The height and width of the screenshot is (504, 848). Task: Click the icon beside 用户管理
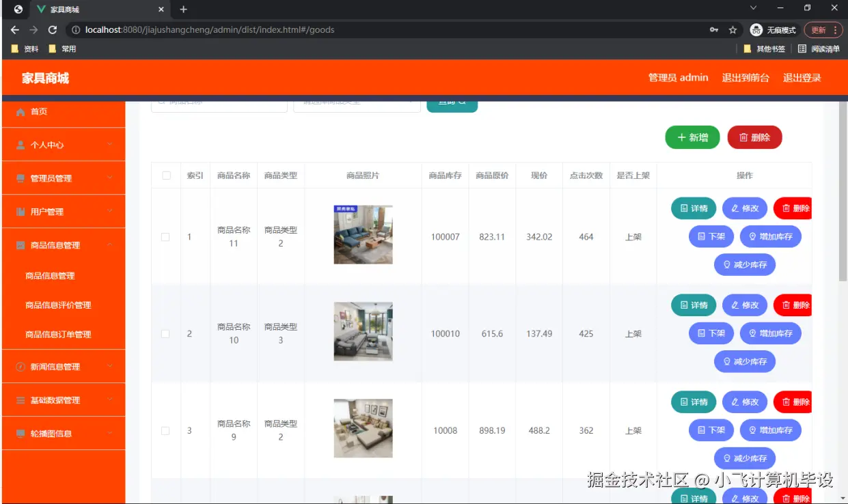pyautogui.click(x=20, y=212)
